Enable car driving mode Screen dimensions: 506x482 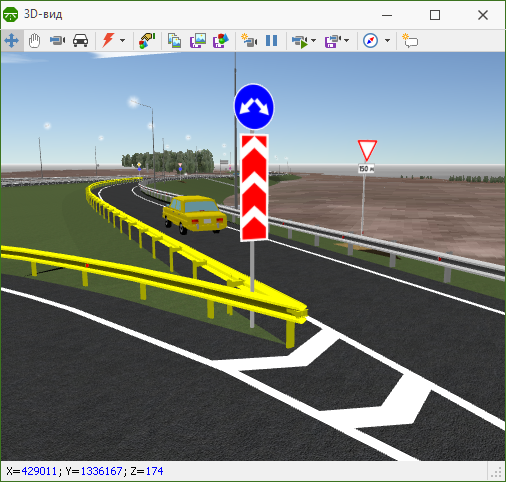pos(80,41)
